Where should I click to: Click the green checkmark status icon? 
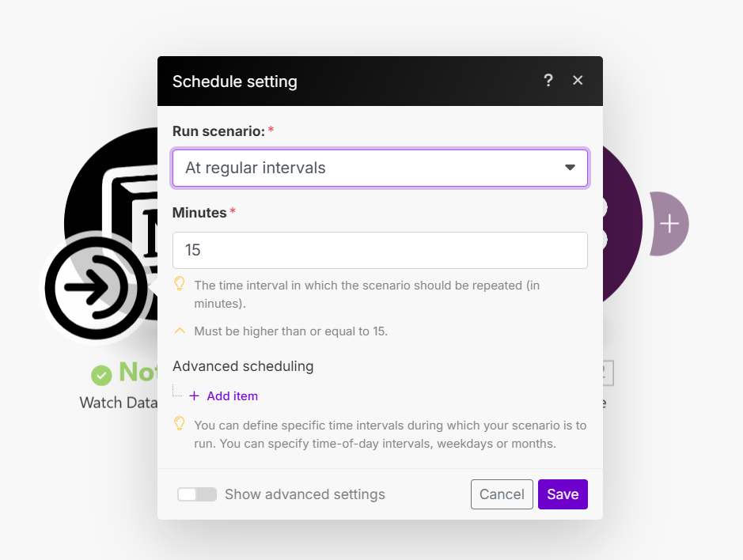tap(101, 375)
